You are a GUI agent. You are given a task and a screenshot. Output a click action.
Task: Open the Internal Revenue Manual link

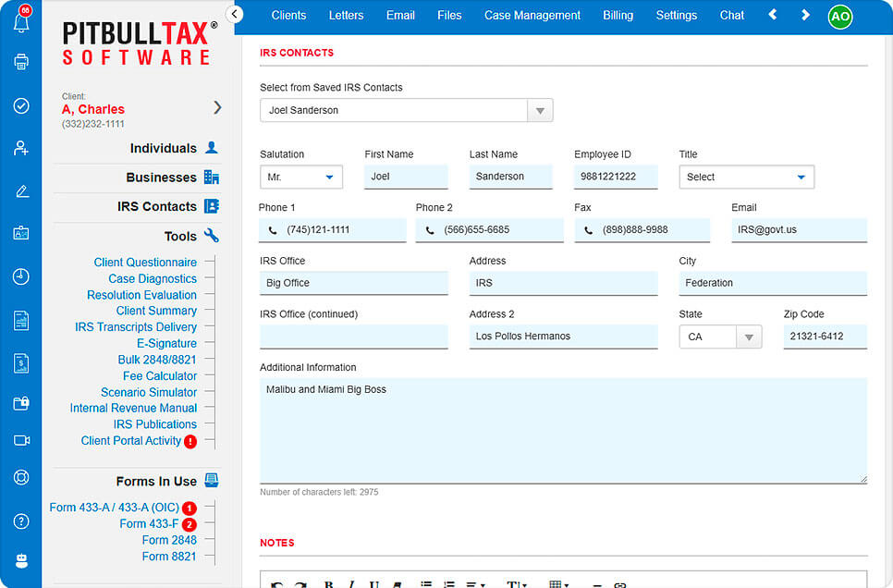[x=133, y=408]
